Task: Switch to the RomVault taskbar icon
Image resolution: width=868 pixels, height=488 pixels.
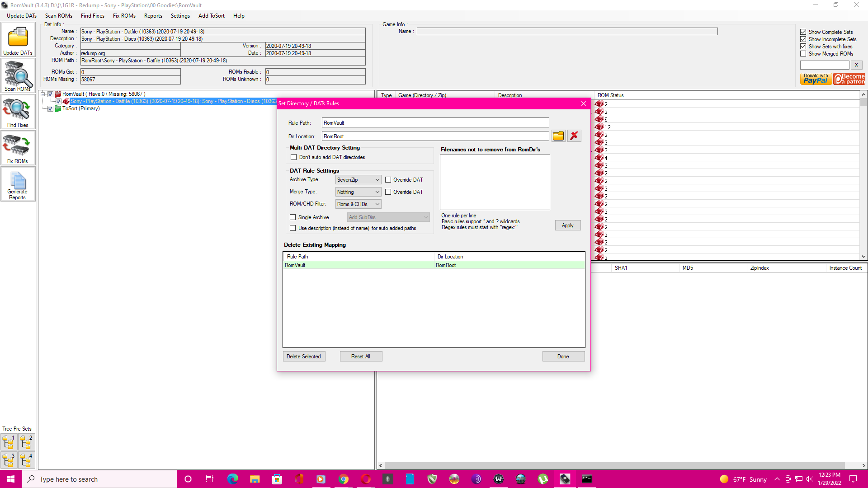Action: click(565, 479)
